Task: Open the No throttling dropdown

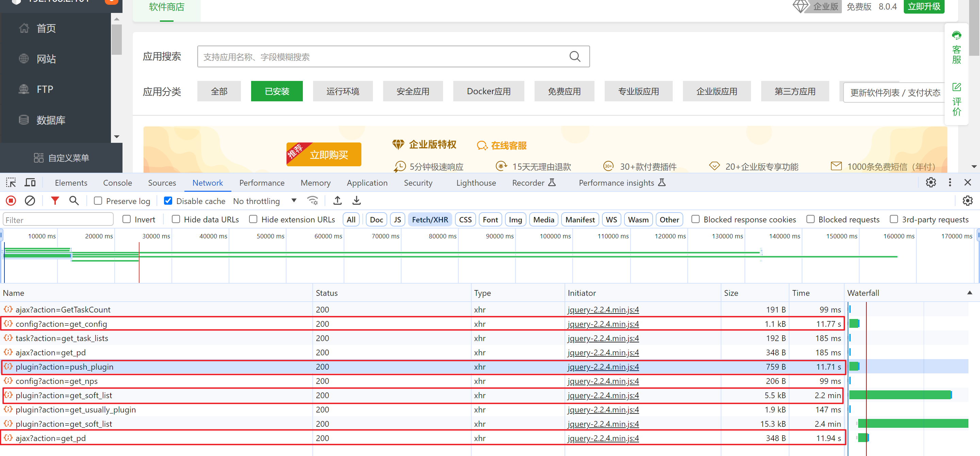Action: 265,201
